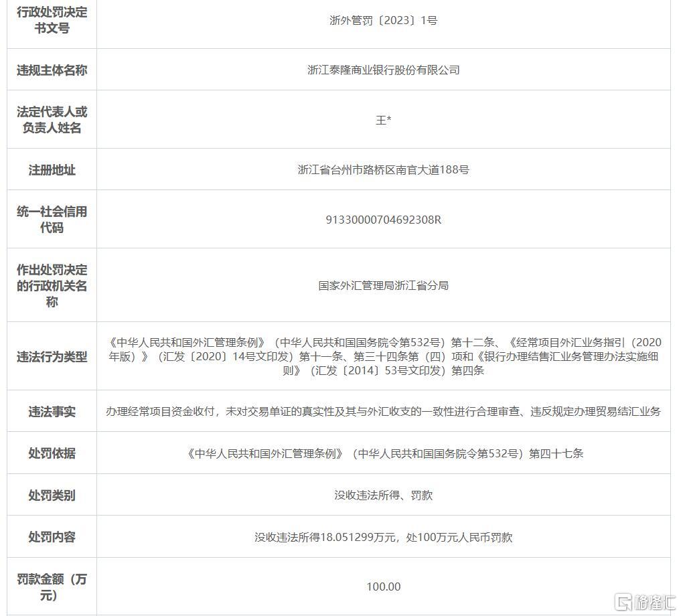Select the document number 浙外管罚〔2023〕1号

[383, 20]
